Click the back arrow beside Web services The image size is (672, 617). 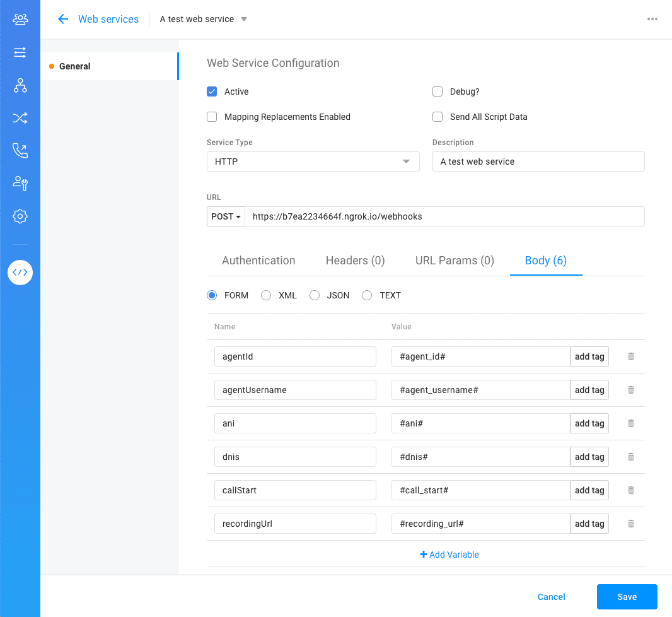(63, 19)
